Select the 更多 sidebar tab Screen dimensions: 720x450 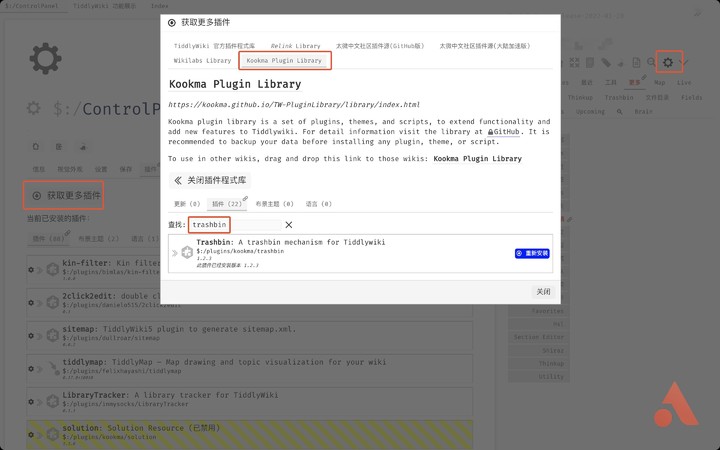(635, 83)
